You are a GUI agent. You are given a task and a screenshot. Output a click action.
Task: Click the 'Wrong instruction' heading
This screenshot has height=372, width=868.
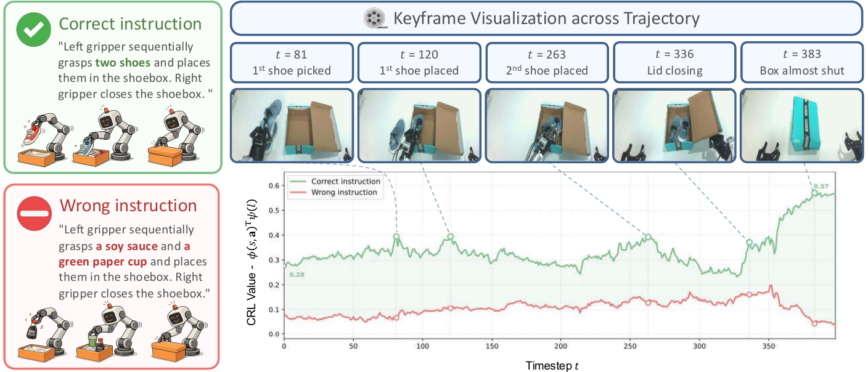128,206
